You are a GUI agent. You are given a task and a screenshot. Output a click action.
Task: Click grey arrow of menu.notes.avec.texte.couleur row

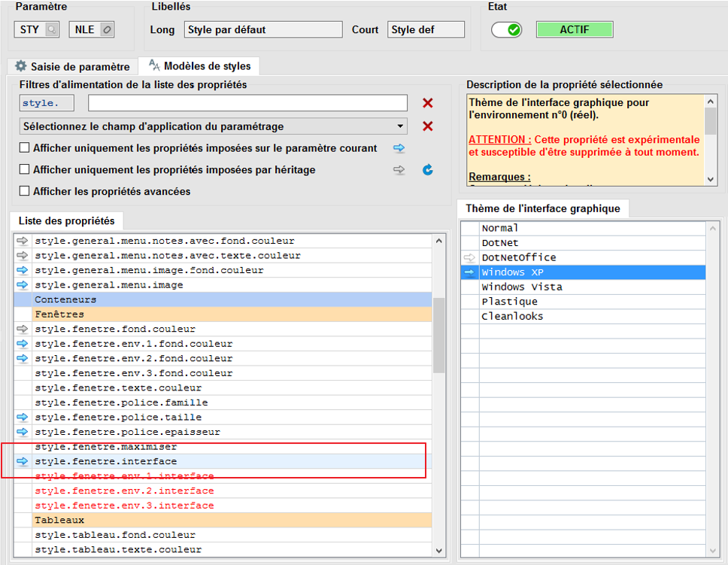tap(23, 256)
